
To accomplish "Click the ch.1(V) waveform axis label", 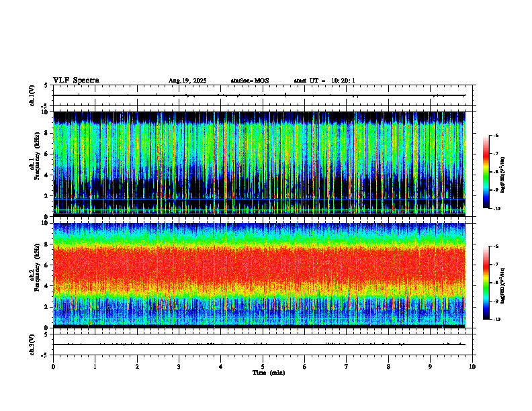I will 32,95.
